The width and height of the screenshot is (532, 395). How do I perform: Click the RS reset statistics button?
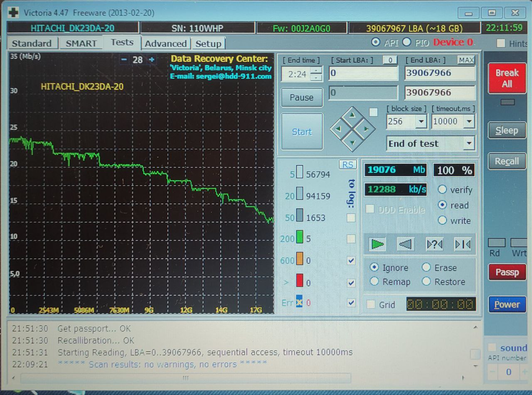click(348, 164)
